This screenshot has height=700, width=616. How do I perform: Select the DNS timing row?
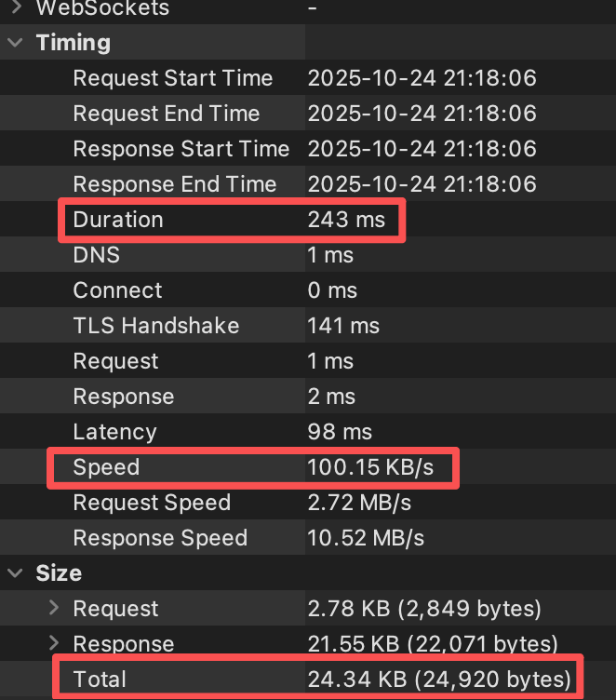click(97, 255)
